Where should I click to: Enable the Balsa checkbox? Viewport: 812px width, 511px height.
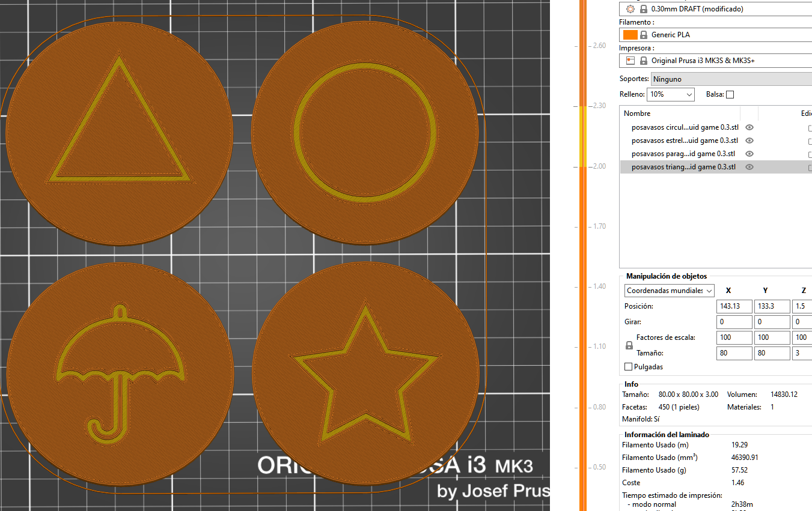[x=730, y=94]
